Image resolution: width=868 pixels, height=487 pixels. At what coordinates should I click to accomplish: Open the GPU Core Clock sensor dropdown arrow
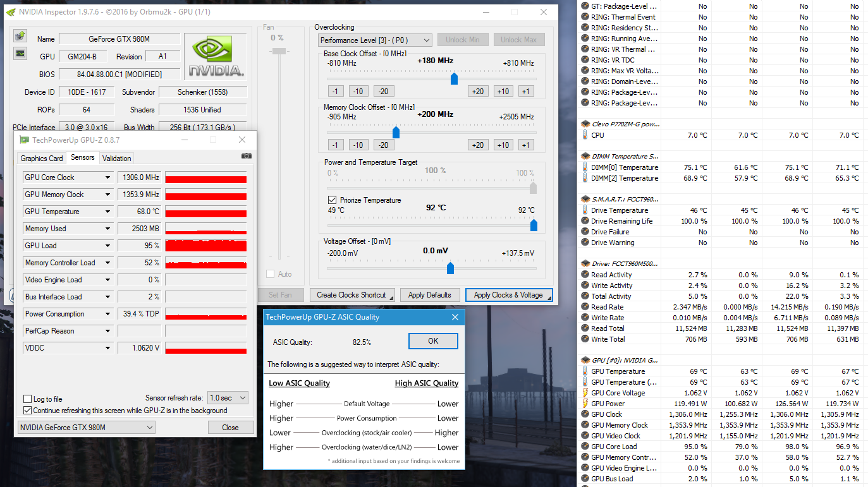(108, 177)
